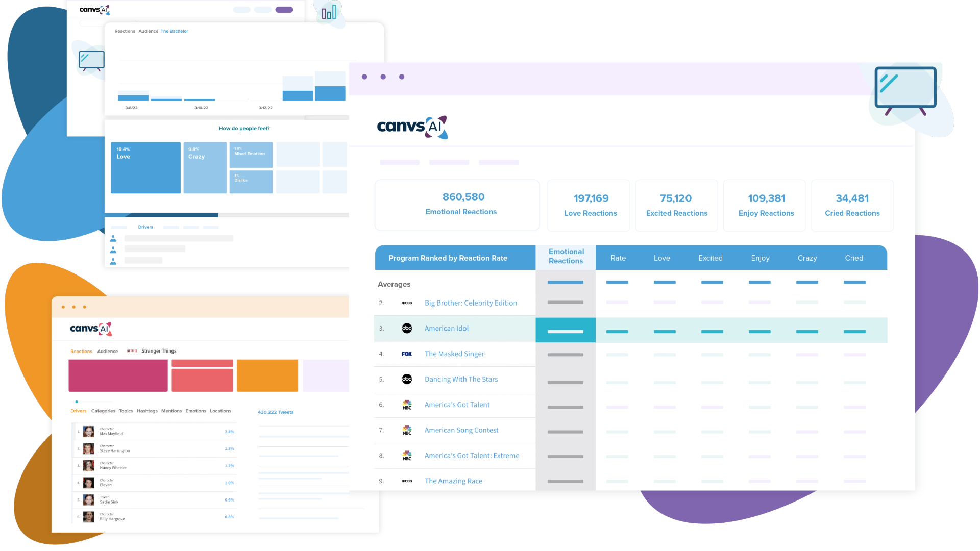980x551 pixels.
Task: Click NBC peacock logo beside America's Got Talent
Action: click(407, 405)
